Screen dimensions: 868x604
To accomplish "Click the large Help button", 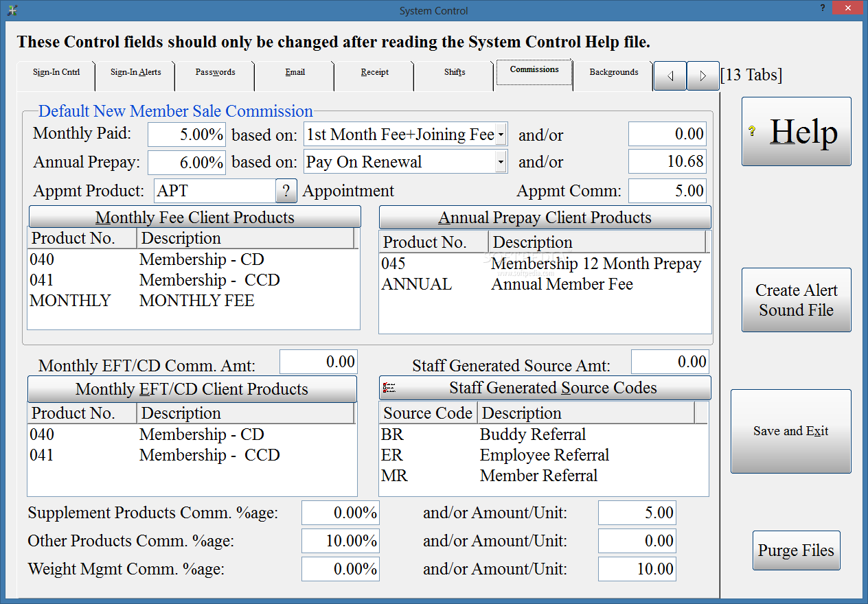I will click(797, 131).
